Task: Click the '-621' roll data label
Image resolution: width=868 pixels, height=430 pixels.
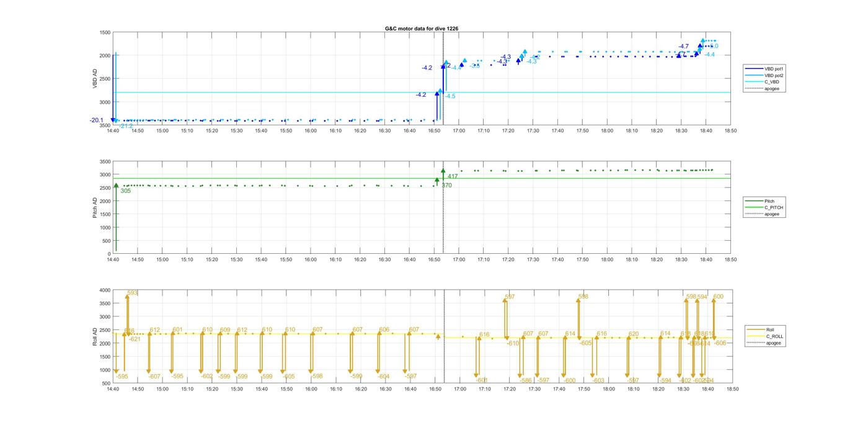Action: point(135,339)
